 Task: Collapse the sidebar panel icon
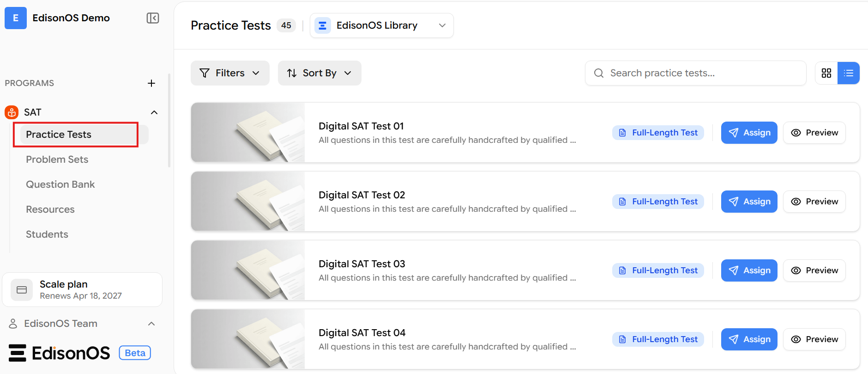tap(153, 18)
